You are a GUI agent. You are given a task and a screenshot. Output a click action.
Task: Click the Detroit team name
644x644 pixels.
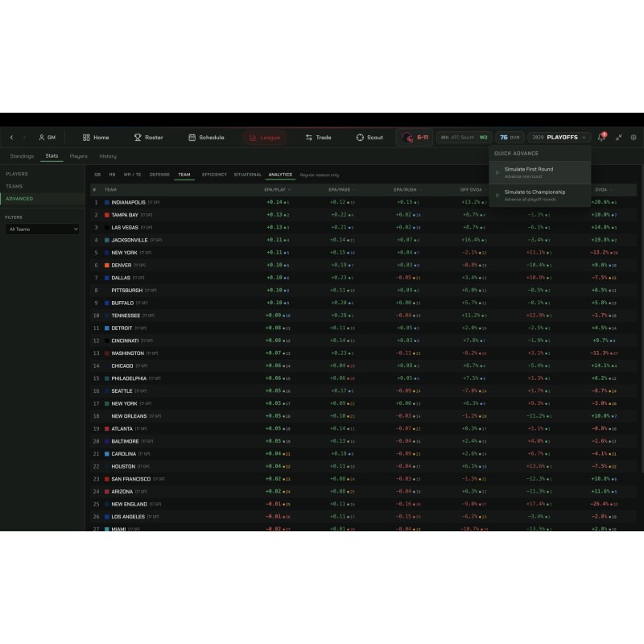[x=122, y=328]
